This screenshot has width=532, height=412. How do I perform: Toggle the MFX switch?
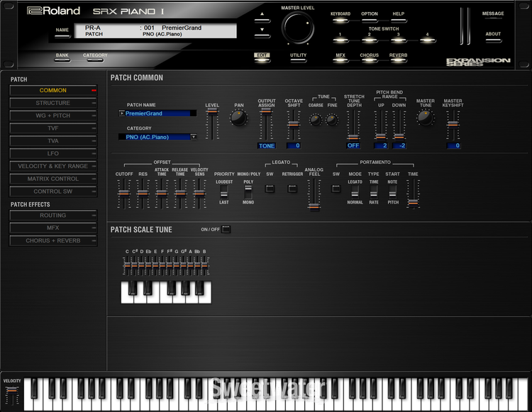tap(340, 61)
